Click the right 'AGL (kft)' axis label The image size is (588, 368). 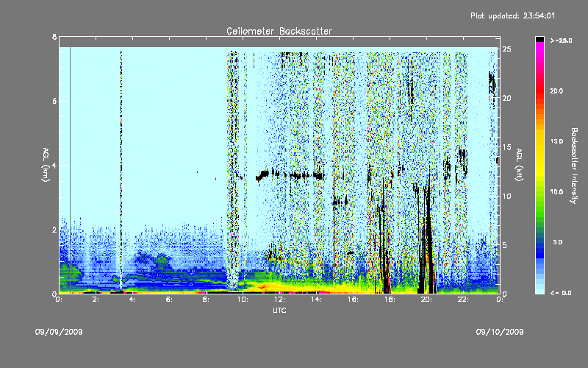(x=519, y=165)
